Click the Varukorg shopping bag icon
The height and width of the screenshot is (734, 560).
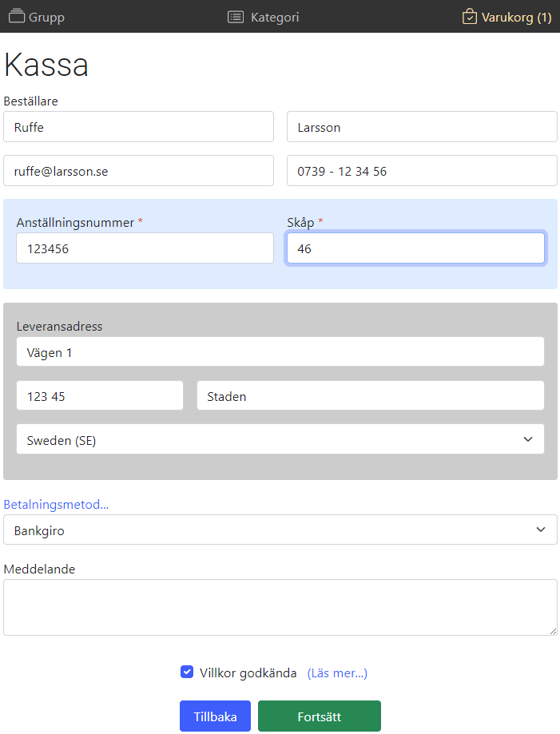470,16
